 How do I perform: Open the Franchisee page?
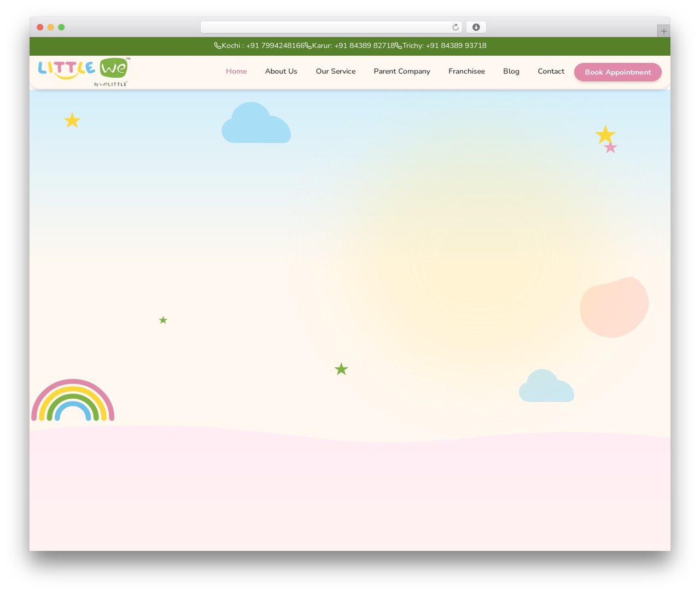click(x=466, y=71)
